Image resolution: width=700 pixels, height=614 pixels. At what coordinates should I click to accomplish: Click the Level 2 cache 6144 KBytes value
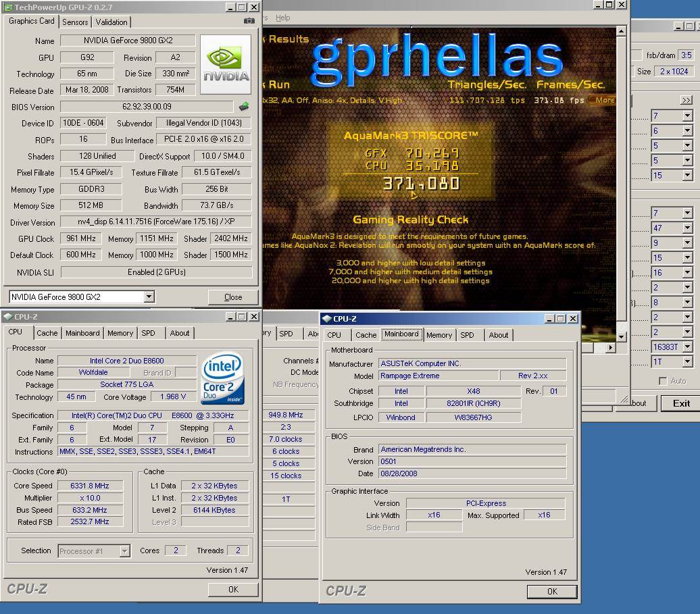point(215,510)
